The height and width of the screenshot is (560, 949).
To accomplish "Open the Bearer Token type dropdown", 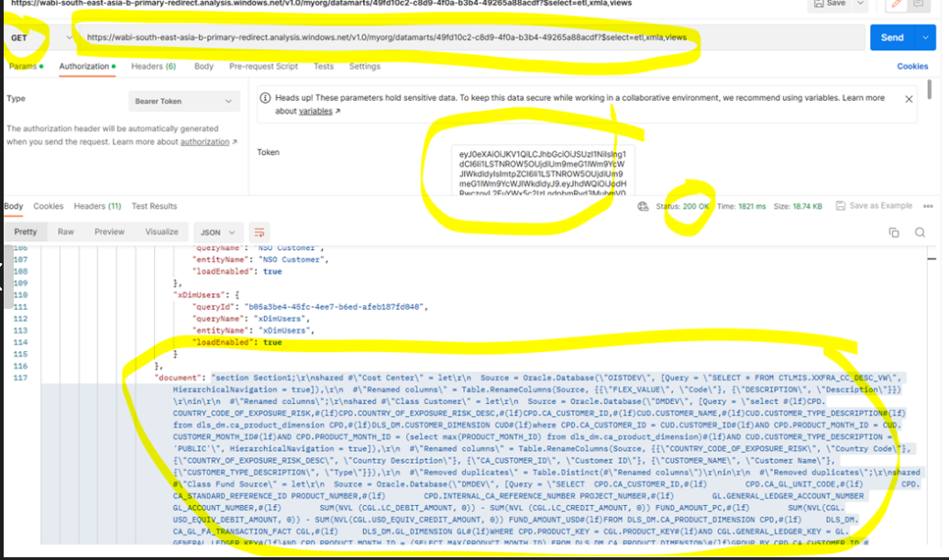I will tap(184, 101).
